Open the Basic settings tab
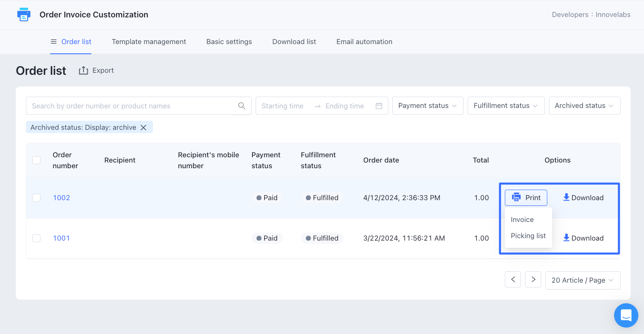The image size is (644, 334). coord(229,42)
